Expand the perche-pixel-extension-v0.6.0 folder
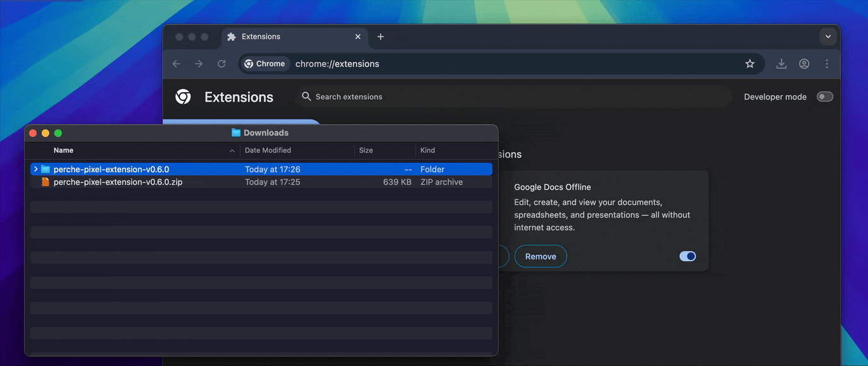This screenshot has height=366, width=868. tap(35, 169)
